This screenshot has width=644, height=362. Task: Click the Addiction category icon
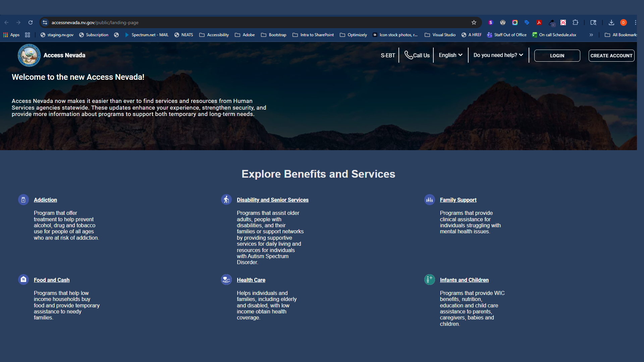point(23,200)
